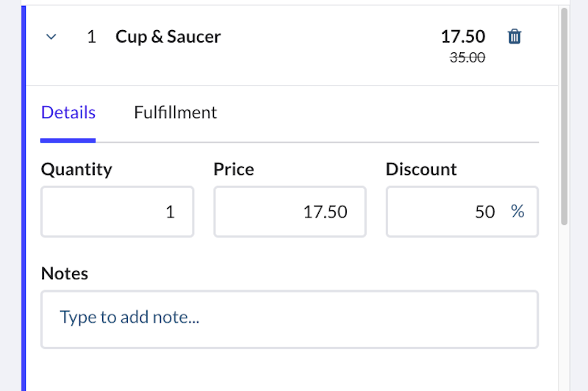This screenshot has width=588, height=391.
Task: Click the Notes text area
Action: click(x=290, y=318)
